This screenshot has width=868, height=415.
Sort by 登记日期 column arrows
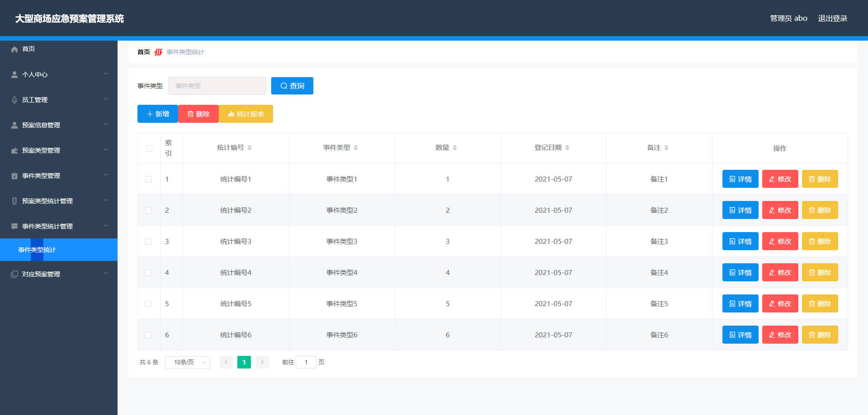pos(567,148)
